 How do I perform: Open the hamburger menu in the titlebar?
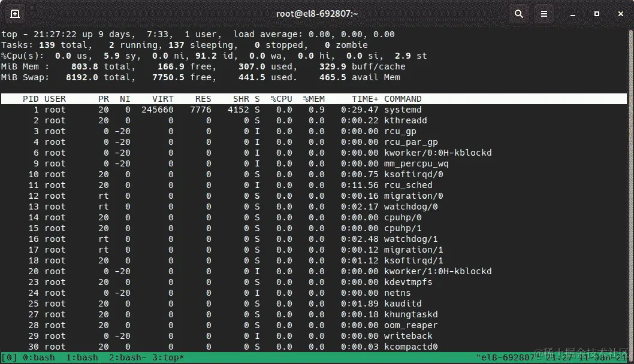pyautogui.click(x=544, y=14)
